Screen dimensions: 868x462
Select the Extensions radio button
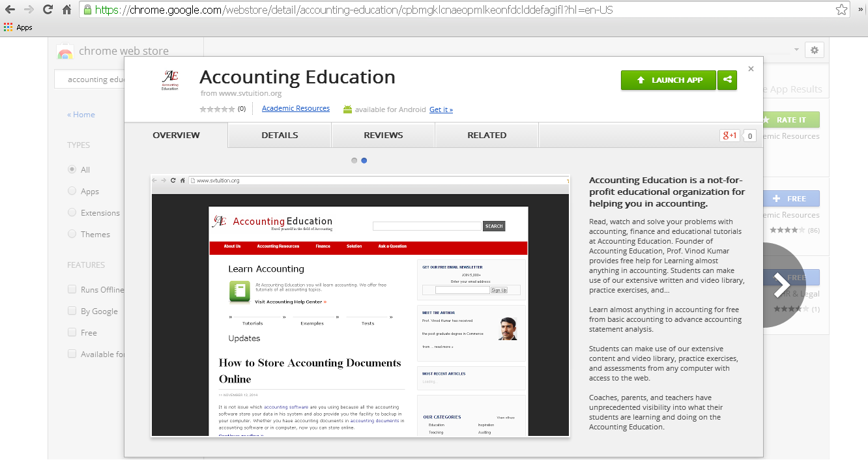(x=72, y=212)
